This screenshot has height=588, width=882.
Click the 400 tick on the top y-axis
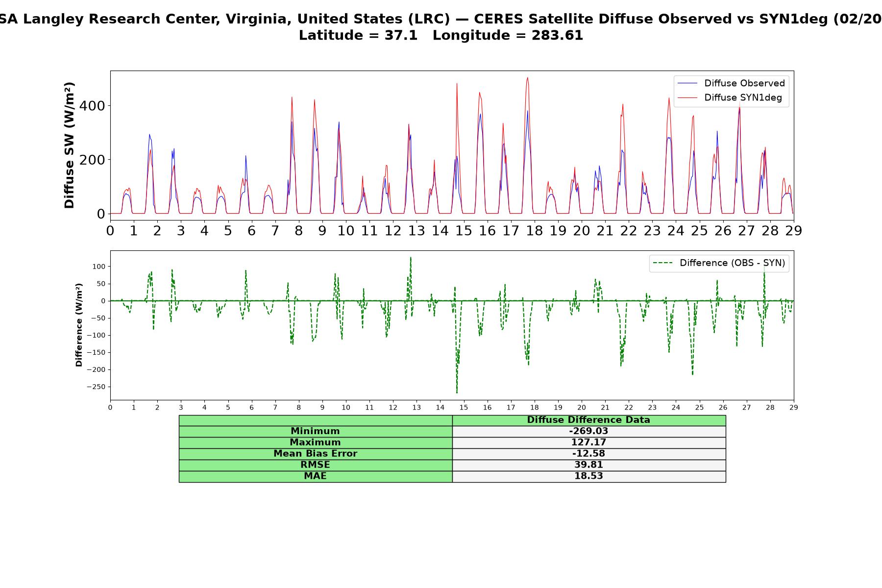coord(94,106)
